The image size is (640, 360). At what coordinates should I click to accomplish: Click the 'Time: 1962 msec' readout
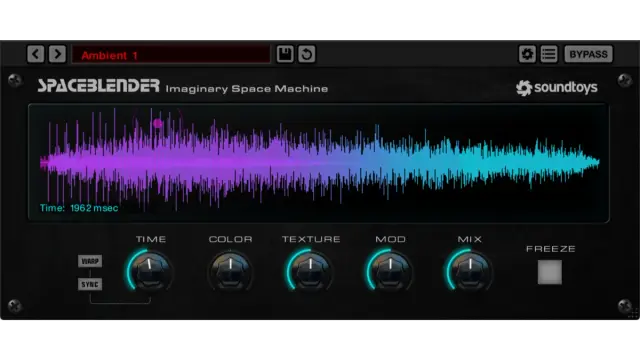pos(79,208)
